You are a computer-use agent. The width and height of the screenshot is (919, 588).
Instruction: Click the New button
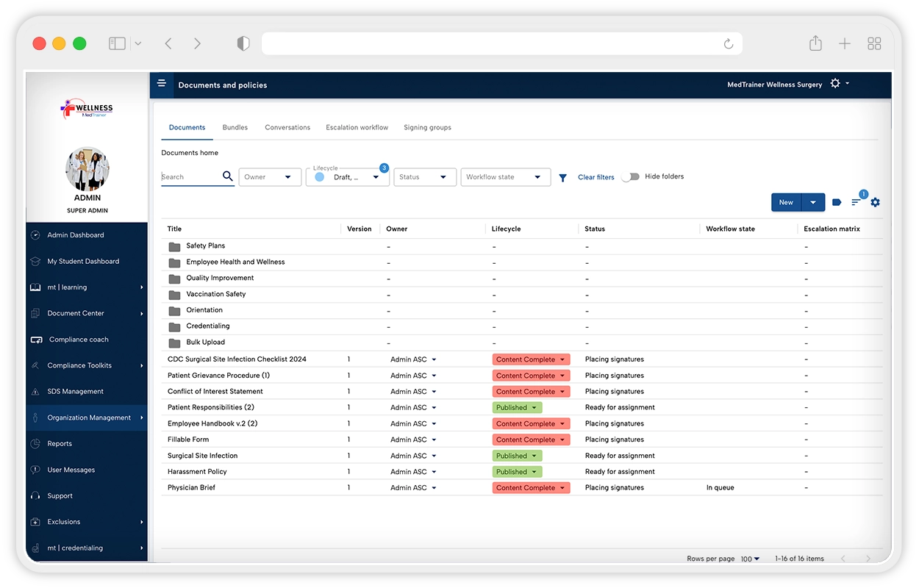(x=786, y=202)
